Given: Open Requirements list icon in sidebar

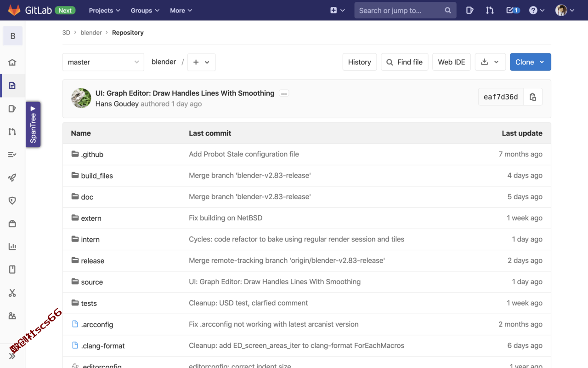Looking at the screenshot, I should [x=12, y=155].
